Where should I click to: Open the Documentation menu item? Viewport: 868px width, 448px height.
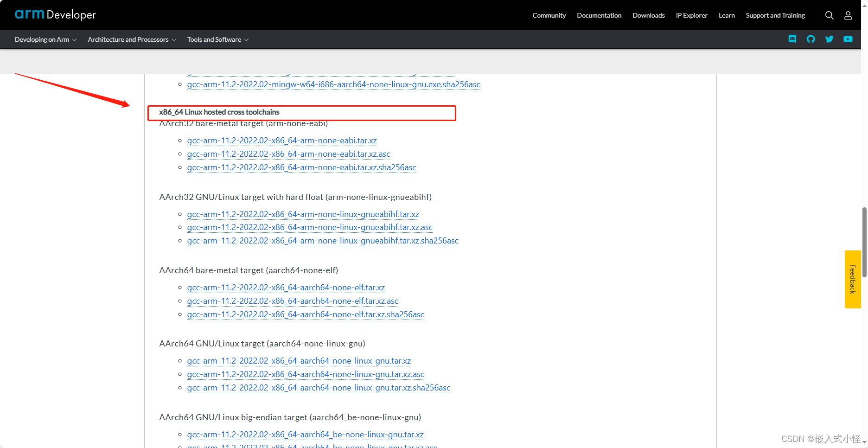click(x=599, y=15)
